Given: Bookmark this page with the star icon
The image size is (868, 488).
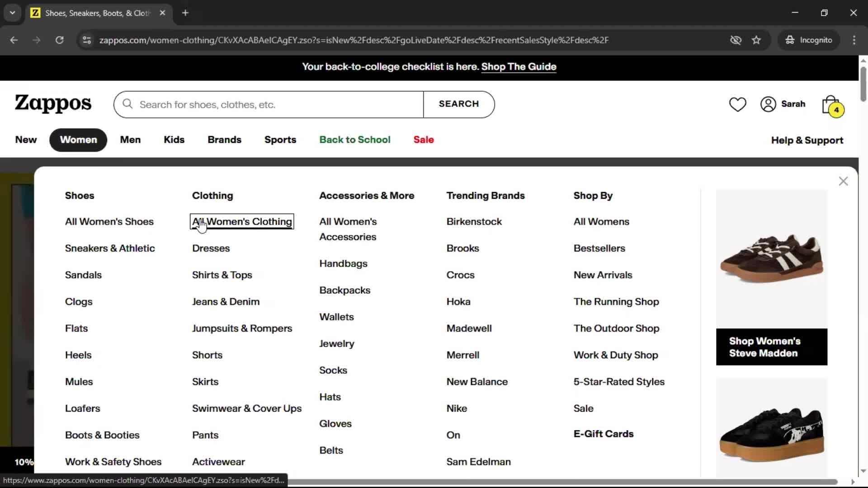Looking at the screenshot, I should [x=756, y=40].
